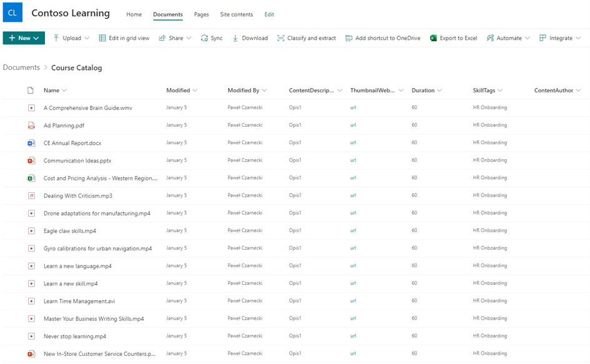Expand the Upload dropdown menu
The height and width of the screenshot is (364, 590).
point(86,38)
